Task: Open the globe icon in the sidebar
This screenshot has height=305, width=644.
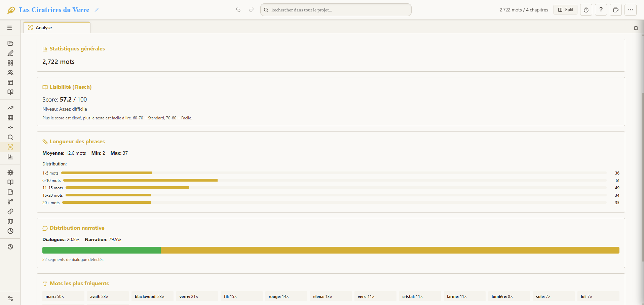Action: pyautogui.click(x=10, y=173)
